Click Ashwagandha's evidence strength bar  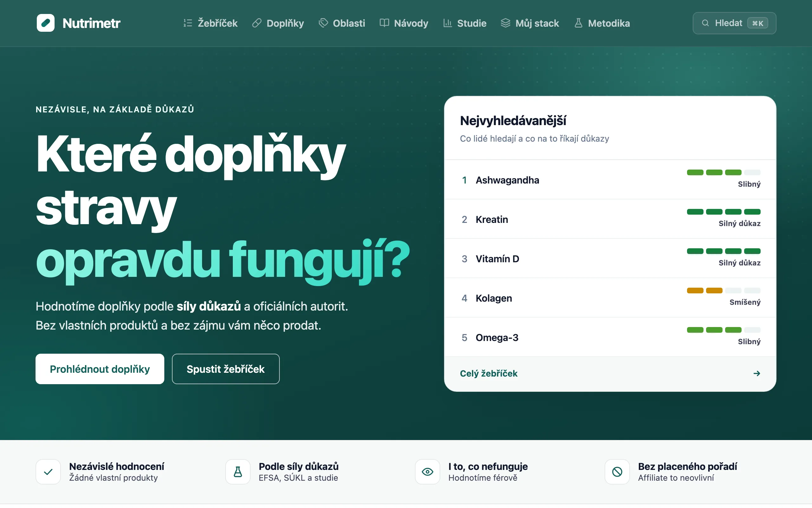point(724,172)
